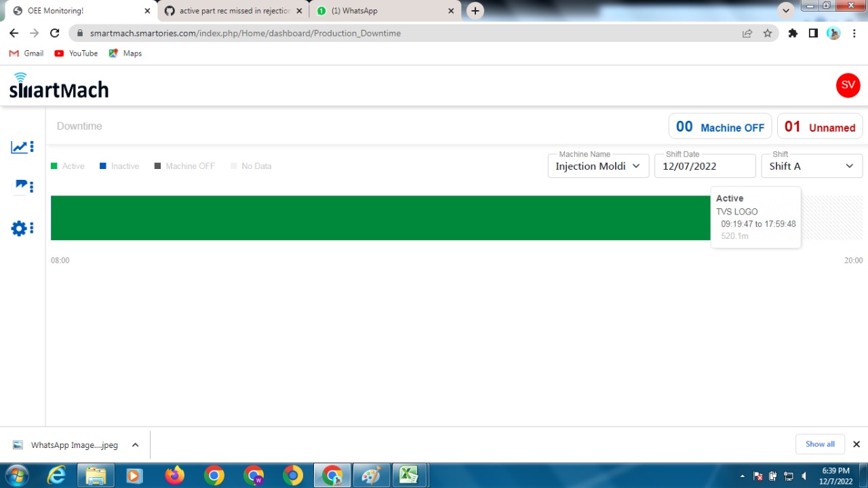Toggle the No Data legend item
Screen dimensions: 868x488
(251, 166)
